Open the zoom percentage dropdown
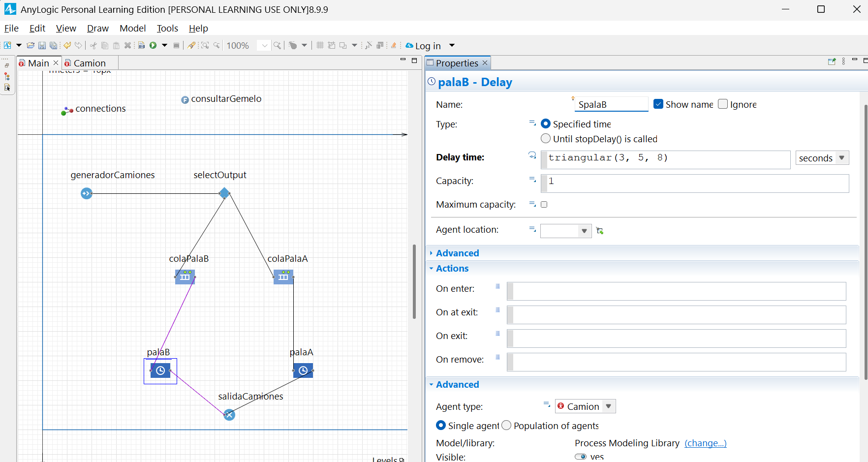868x462 pixels. click(264, 46)
